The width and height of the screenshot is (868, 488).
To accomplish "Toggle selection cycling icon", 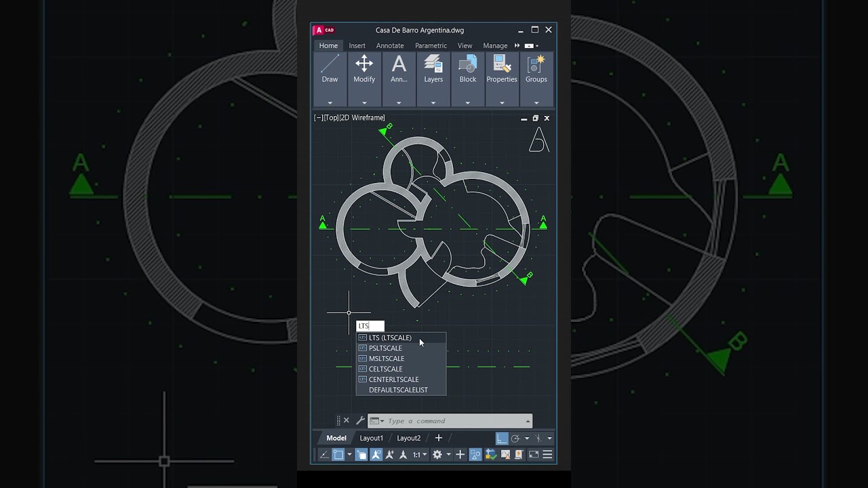I will [x=361, y=454].
